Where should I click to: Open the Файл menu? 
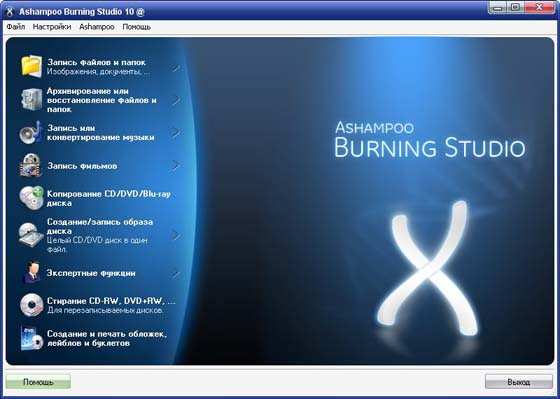coord(16,27)
